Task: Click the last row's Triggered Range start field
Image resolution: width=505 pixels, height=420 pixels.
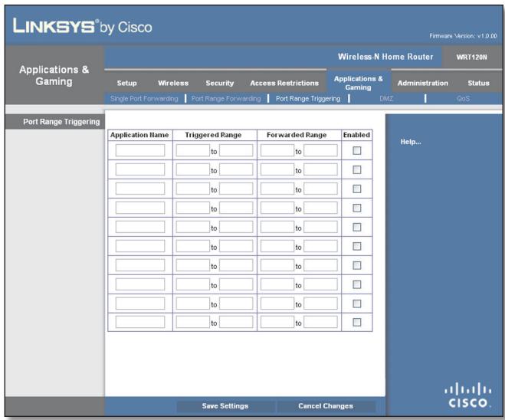Action: tap(193, 322)
